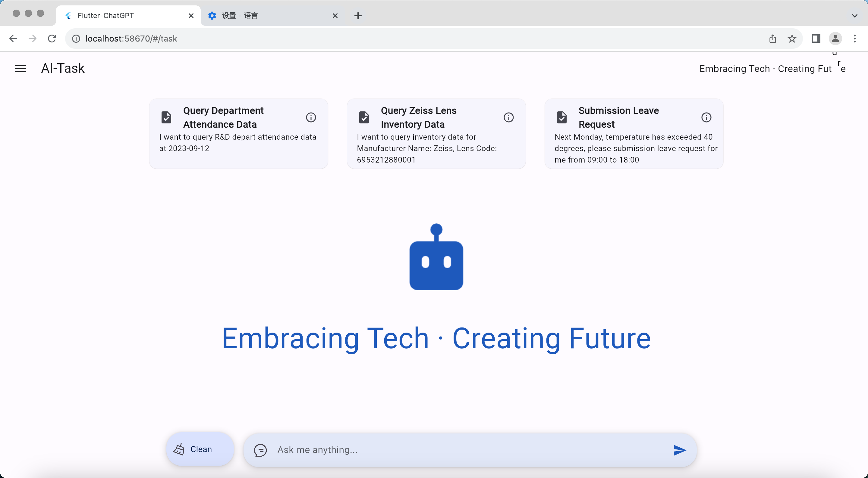This screenshot has width=868, height=478.
Task: Open a new browser tab
Action: coord(358,15)
